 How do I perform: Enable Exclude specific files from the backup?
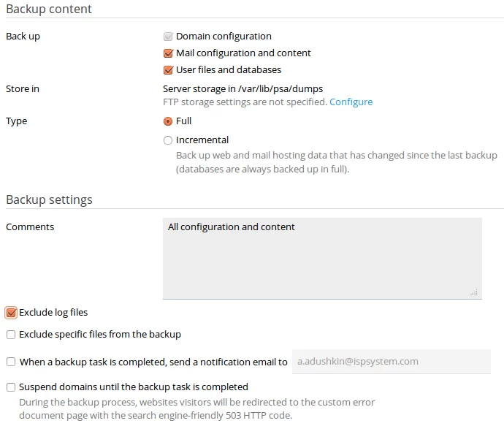tap(11, 335)
